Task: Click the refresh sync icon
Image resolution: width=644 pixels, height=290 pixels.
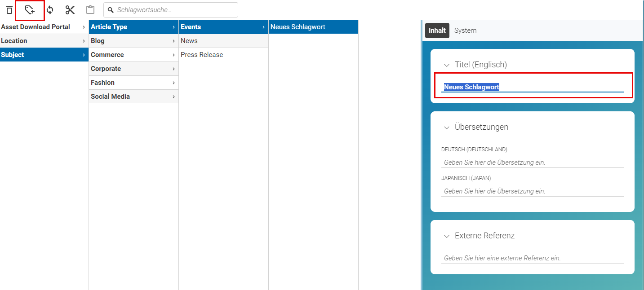Action: (50, 10)
